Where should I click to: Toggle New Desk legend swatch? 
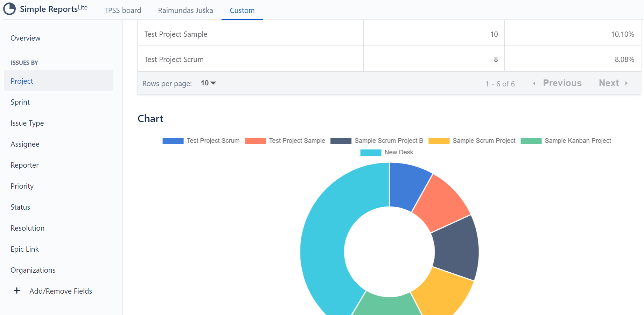pyautogui.click(x=371, y=152)
